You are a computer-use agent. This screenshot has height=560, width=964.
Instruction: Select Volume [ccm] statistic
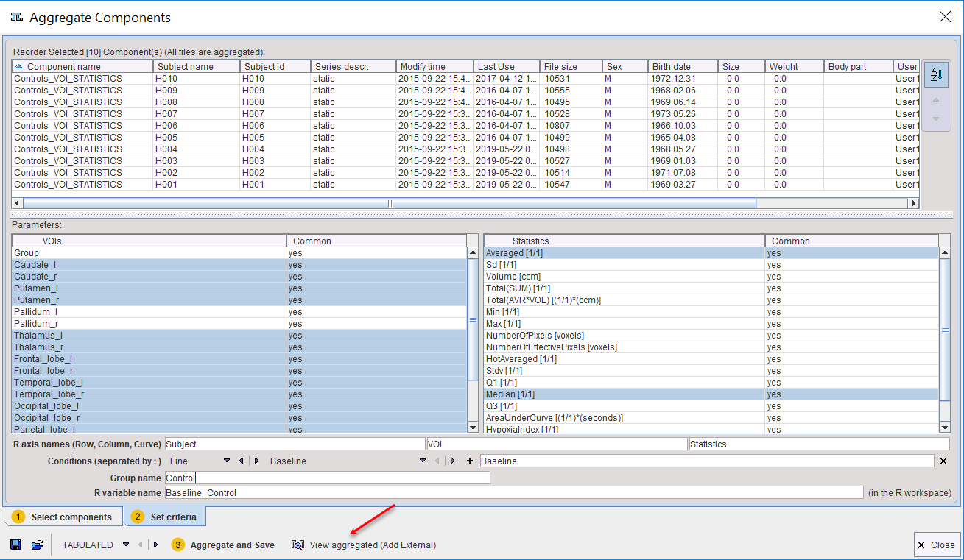tap(711, 277)
